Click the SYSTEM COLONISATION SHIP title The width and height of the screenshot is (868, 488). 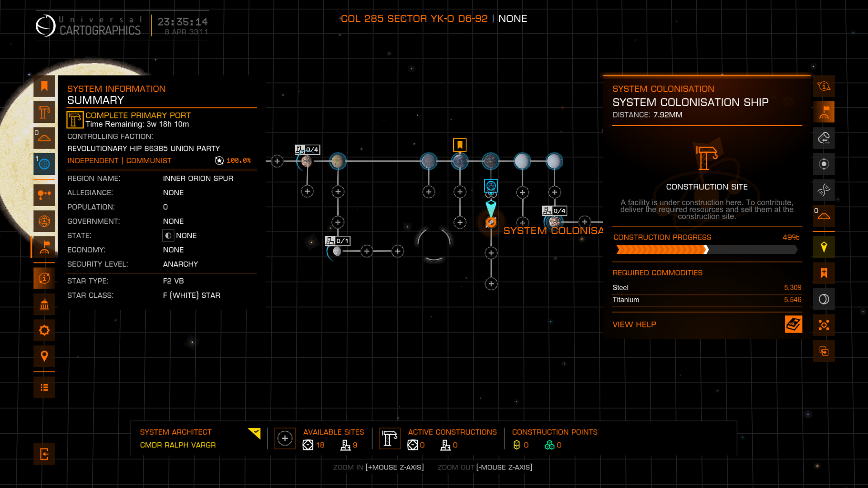pos(690,103)
